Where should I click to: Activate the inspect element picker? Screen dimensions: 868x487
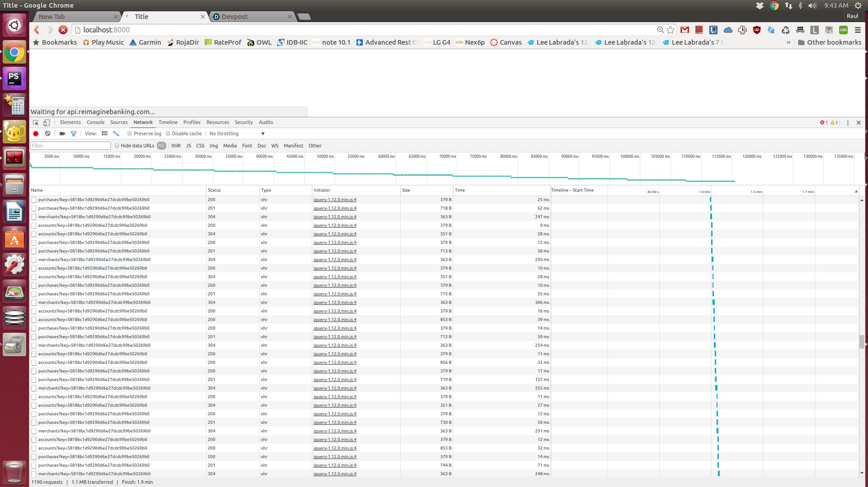(x=36, y=123)
